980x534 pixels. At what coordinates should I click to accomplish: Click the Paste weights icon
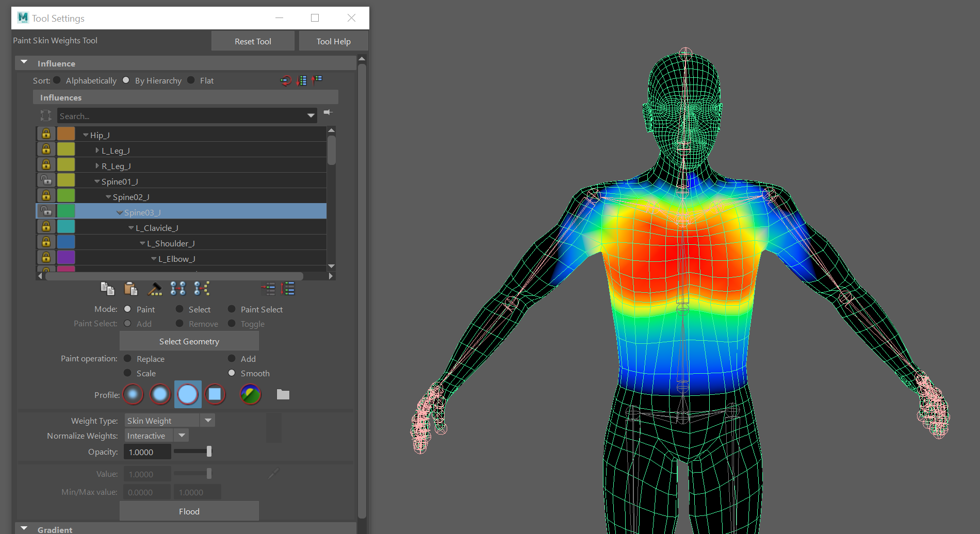point(131,289)
